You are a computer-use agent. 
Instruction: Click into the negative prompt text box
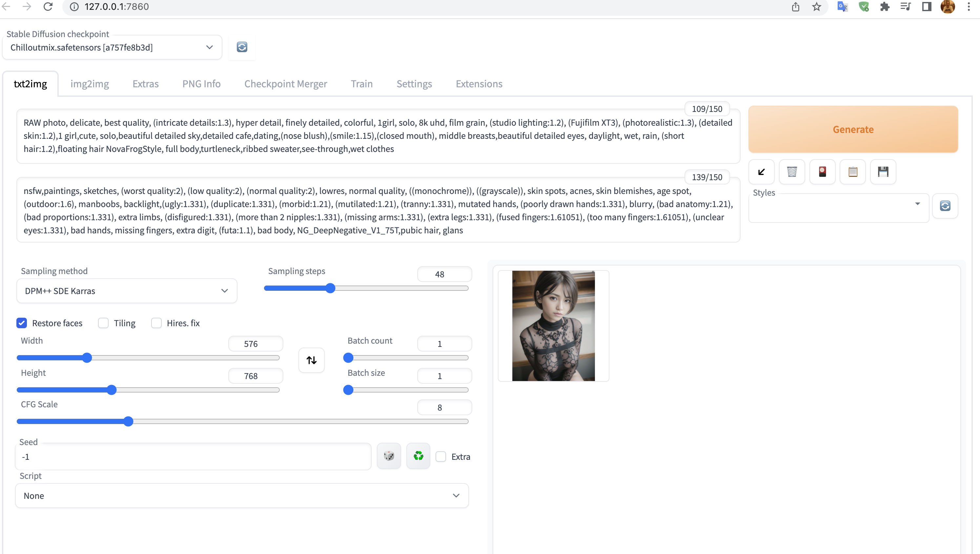coord(378,210)
